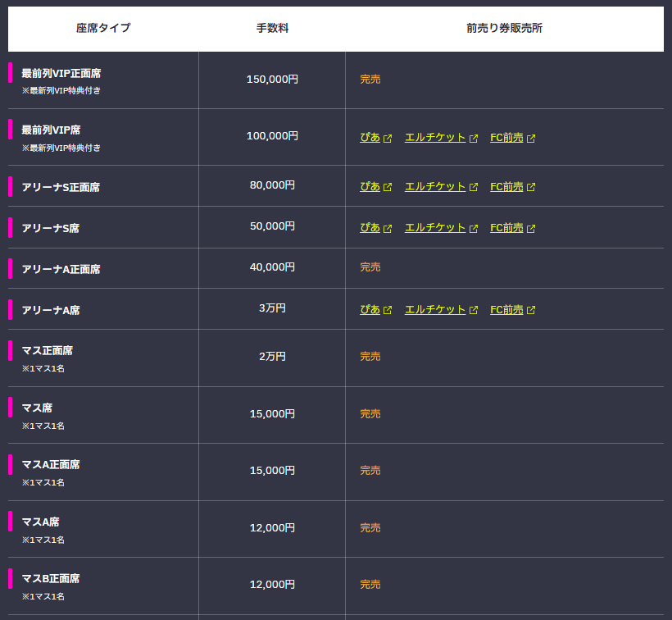Click the 手数料 column header
Viewport: 672px width, 620px height.
272,28
